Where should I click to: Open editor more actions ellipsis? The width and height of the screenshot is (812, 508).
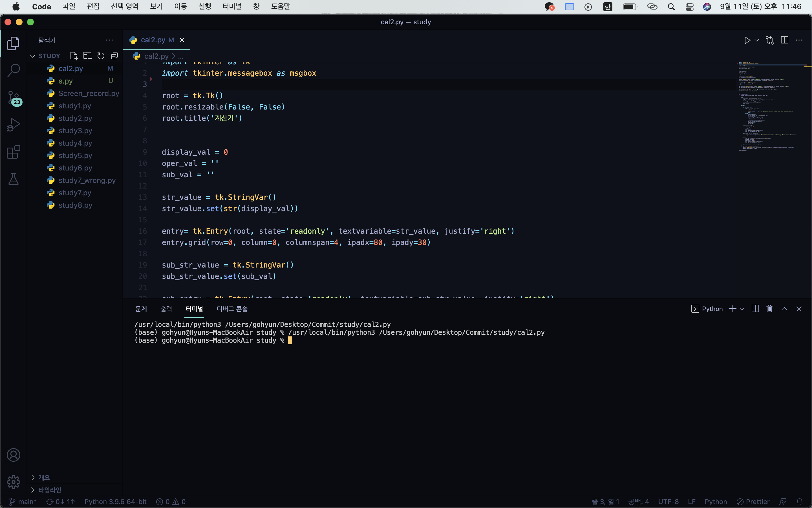pyautogui.click(x=799, y=40)
